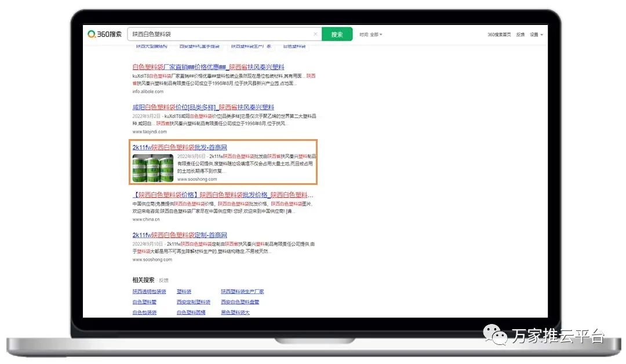Open the 设置 dropdown menu

pyautogui.click(x=536, y=35)
